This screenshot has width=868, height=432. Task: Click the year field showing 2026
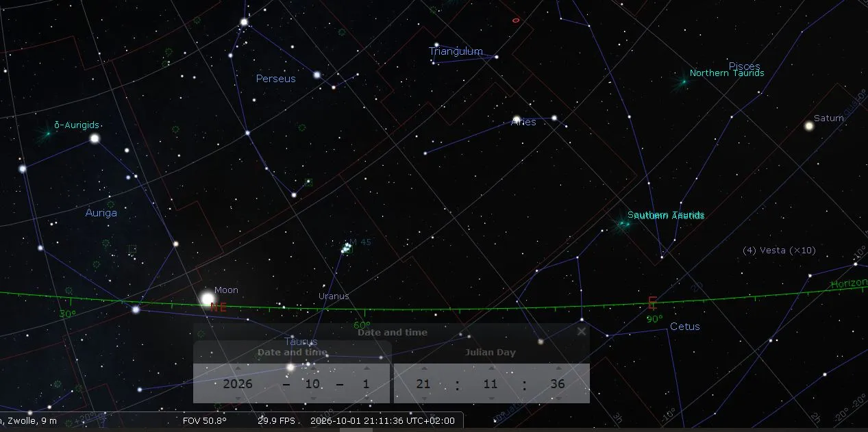238,383
